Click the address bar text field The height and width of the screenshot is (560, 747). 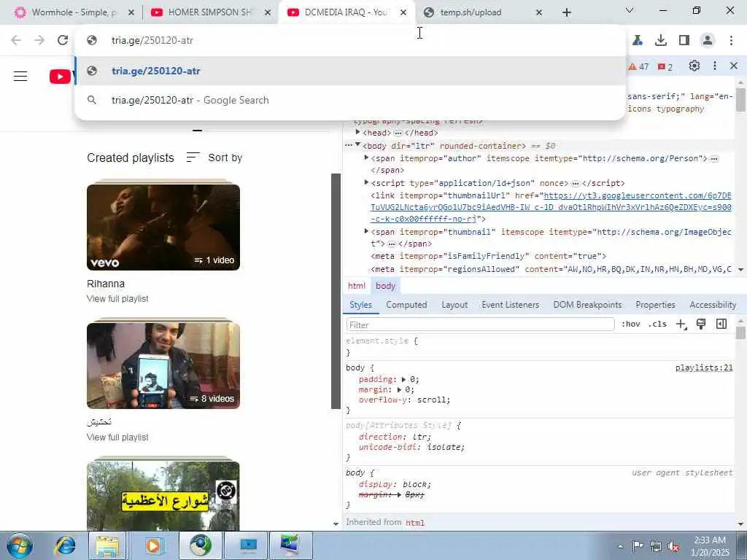tap(350, 41)
